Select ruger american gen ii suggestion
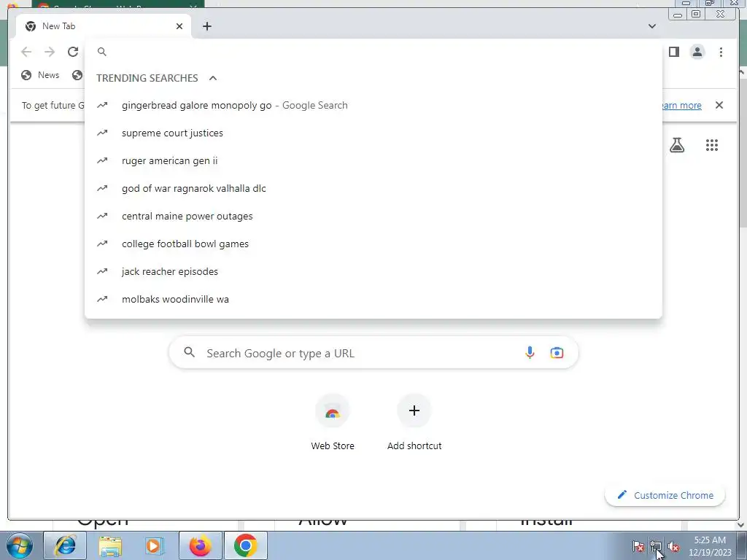The height and width of the screenshot is (560, 747). click(373, 160)
